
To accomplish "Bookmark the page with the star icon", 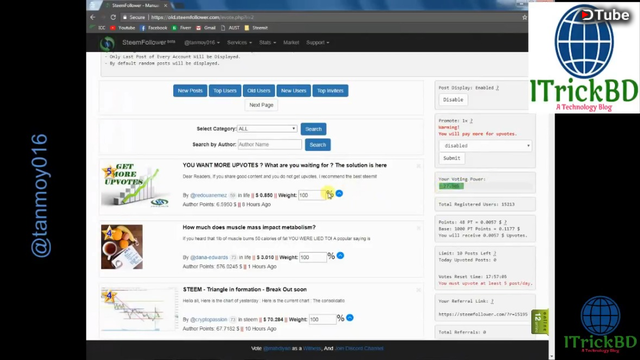I will click(x=524, y=18).
